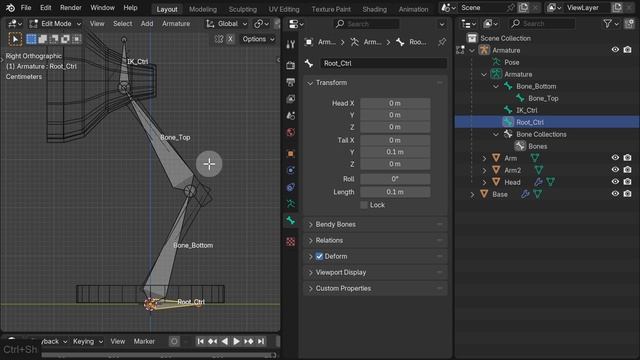Viewport: 640px width, 360px height.
Task: Open the Scene properties tab
Action: 291,116
